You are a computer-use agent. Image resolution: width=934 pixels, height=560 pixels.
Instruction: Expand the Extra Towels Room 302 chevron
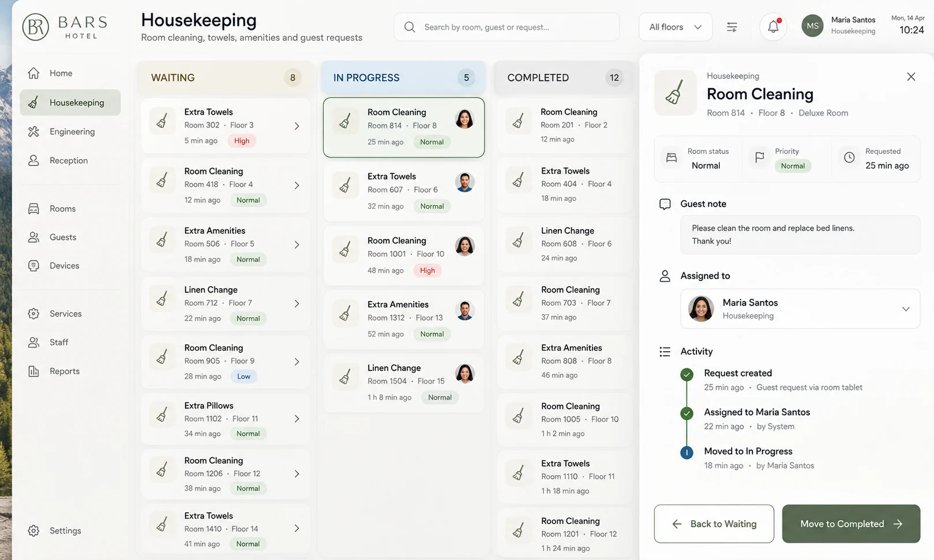tap(297, 126)
